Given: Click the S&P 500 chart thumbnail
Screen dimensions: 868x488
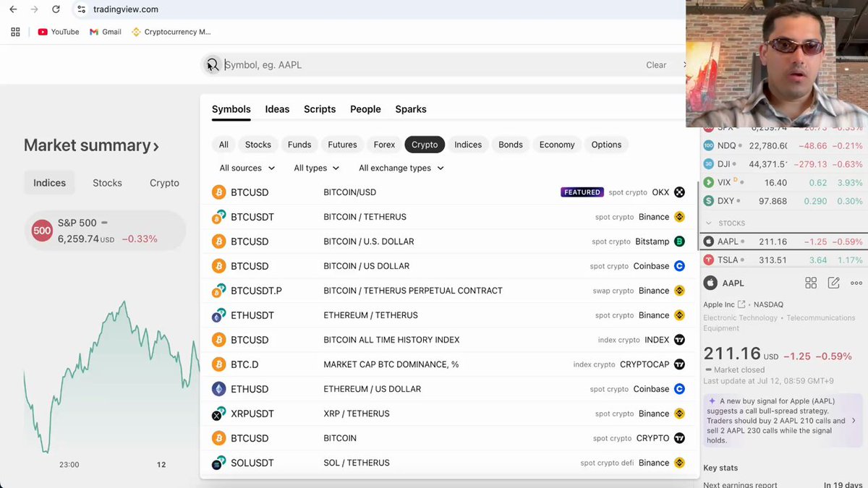Looking at the screenshot, I should (x=111, y=376).
